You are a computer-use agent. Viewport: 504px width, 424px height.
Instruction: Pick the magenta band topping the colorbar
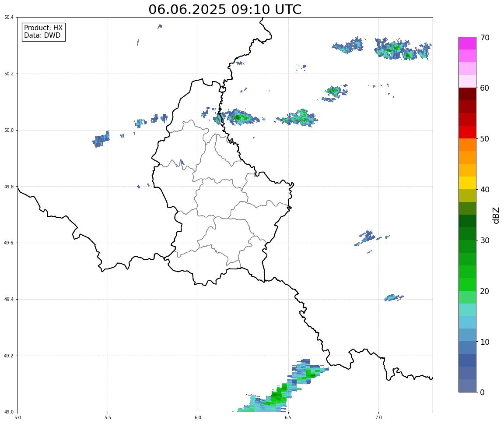(467, 43)
